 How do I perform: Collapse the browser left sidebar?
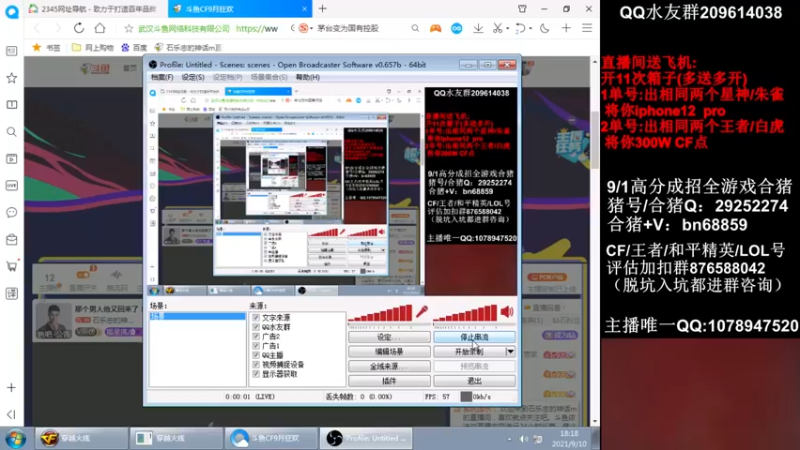11,414
